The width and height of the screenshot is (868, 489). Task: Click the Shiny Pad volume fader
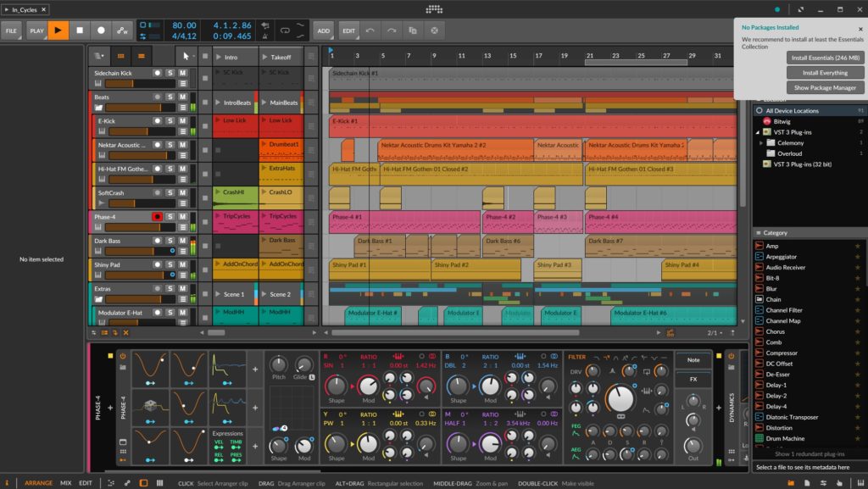pyautogui.click(x=134, y=275)
